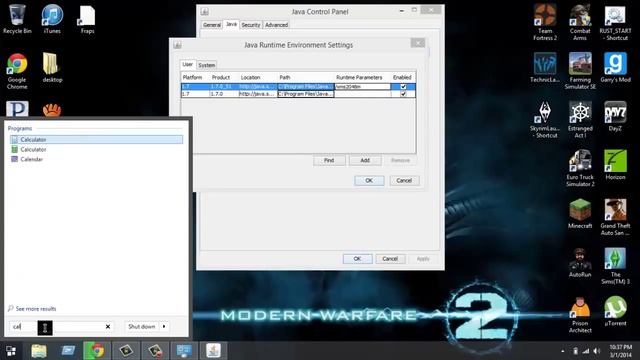Click the volume speaker tray icon
The width and height of the screenshot is (640, 360).
coord(597,351)
